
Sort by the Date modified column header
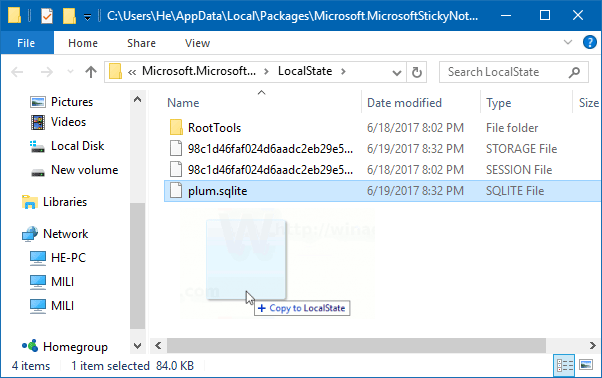click(x=404, y=103)
